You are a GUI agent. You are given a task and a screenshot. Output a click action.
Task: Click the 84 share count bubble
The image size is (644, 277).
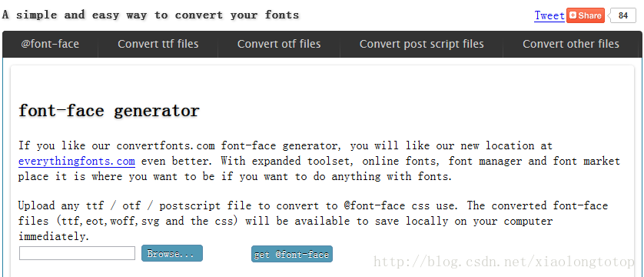(623, 15)
